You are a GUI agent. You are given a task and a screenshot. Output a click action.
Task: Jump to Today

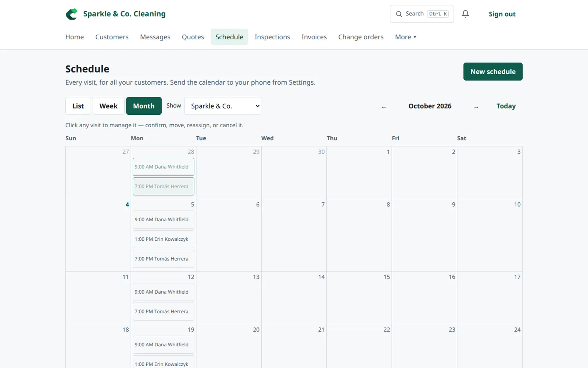pyautogui.click(x=506, y=106)
